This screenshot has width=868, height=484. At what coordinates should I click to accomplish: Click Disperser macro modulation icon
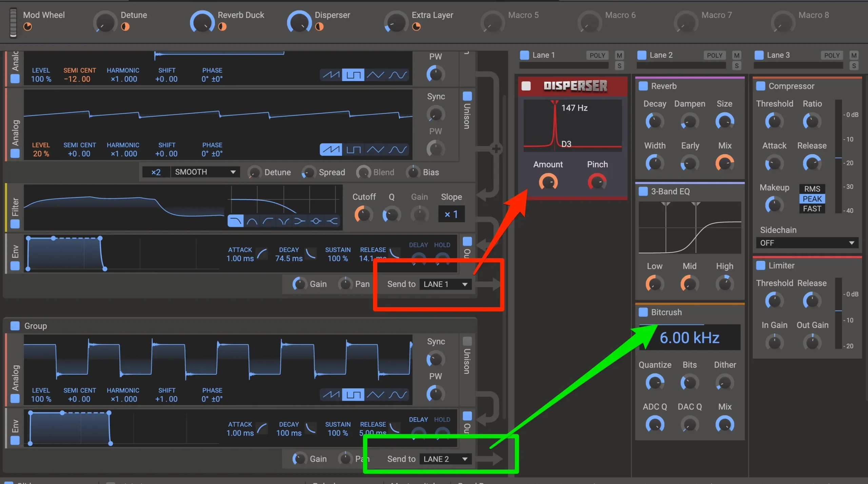pos(319,26)
